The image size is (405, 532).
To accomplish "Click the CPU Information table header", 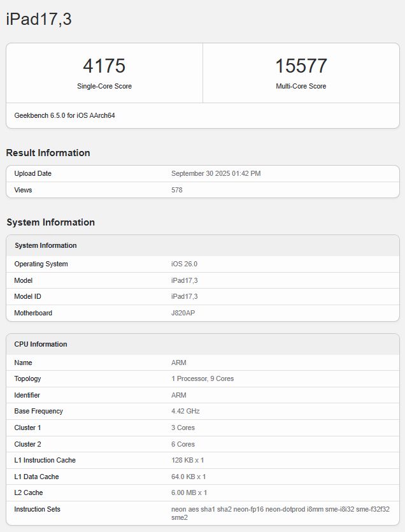I will point(41,344).
